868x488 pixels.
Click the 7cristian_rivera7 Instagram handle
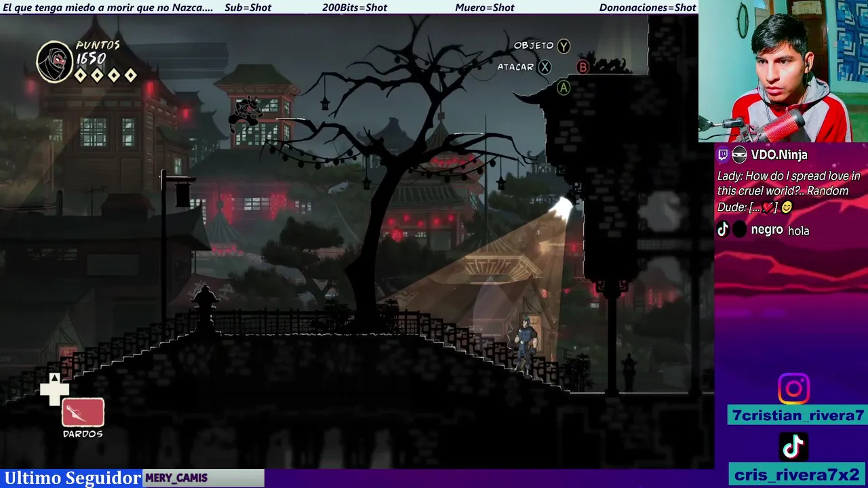pyautogui.click(x=797, y=415)
